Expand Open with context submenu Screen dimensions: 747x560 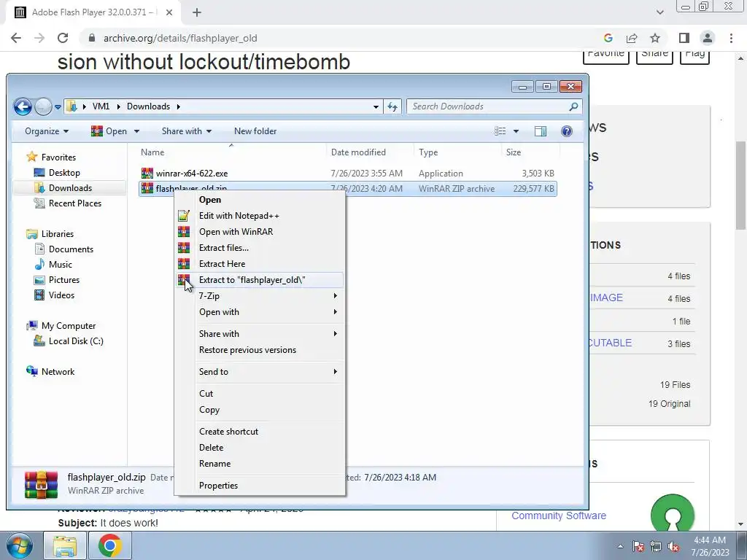coord(260,312)
